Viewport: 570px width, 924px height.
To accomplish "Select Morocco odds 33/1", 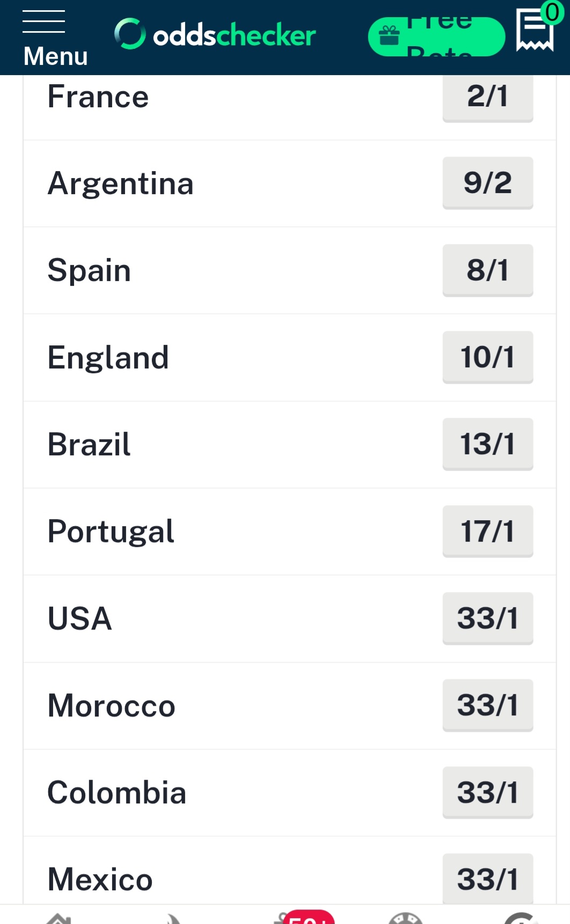I will point(487,705).
